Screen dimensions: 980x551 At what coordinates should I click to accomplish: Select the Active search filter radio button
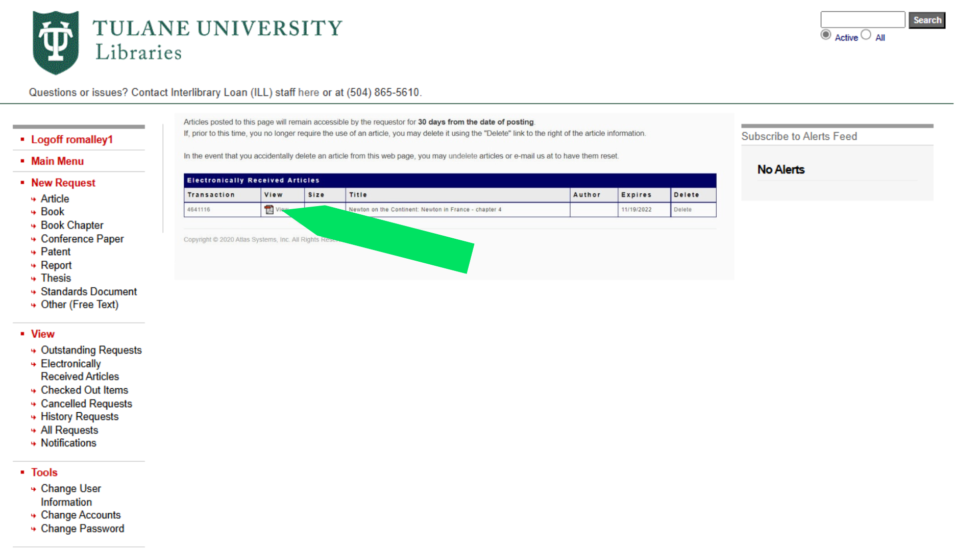(826, 34)
